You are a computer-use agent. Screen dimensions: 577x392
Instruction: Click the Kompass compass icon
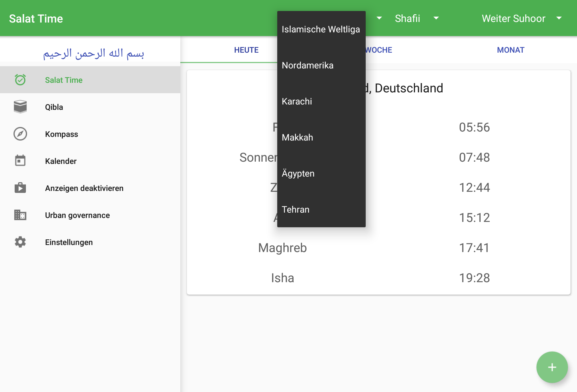(20, 134)
